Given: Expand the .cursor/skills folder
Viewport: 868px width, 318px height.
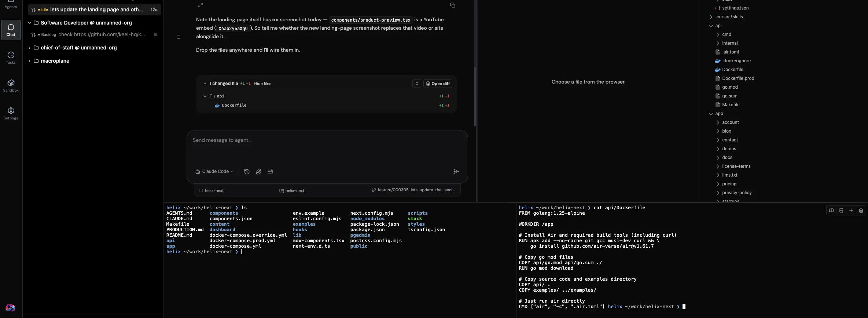Looking at the screenshot, I should [x=711, y=17].
